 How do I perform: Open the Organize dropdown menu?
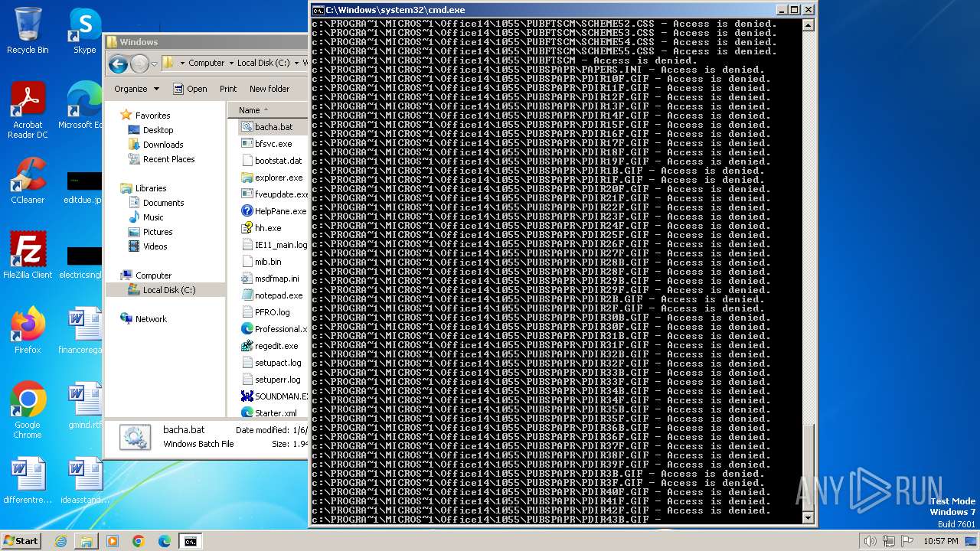pos(136,89)
